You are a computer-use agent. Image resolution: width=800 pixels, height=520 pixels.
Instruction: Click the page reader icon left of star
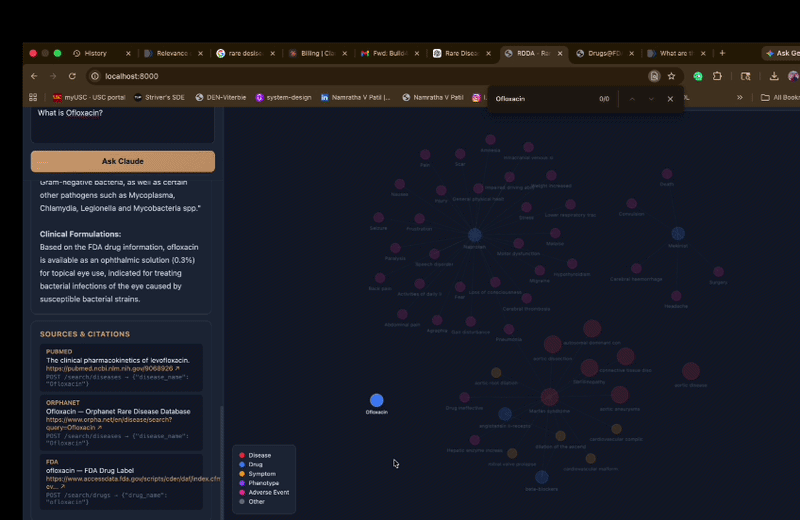click(654, 76)
